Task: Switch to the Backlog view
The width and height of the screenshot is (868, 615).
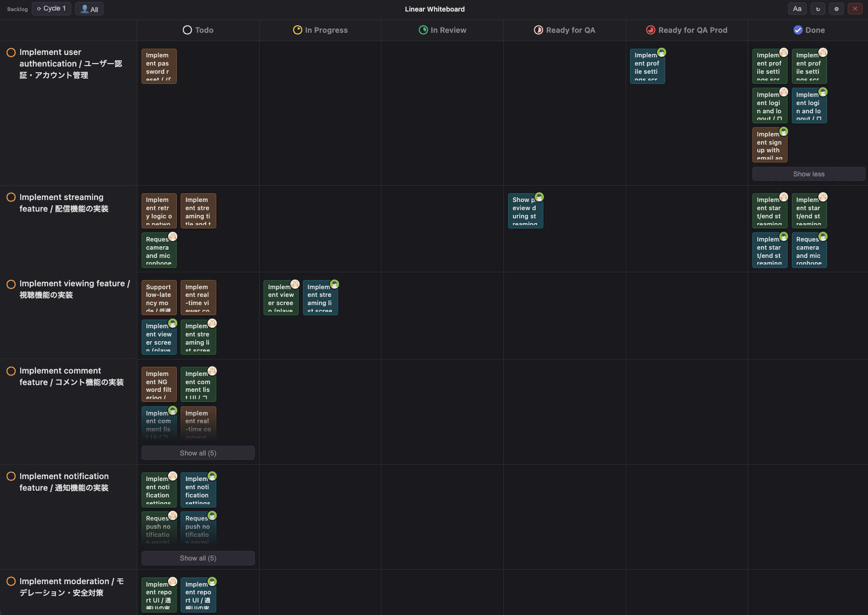Action: click(x=17, y=9)
